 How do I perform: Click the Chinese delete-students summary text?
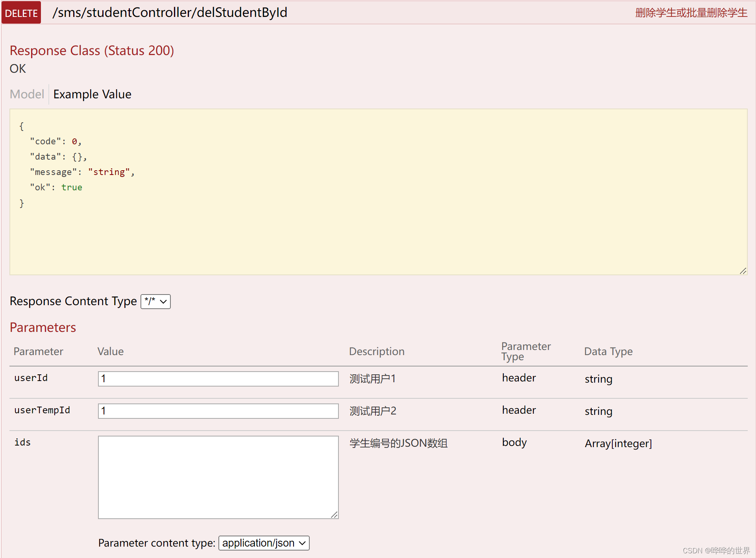[691, 13]
